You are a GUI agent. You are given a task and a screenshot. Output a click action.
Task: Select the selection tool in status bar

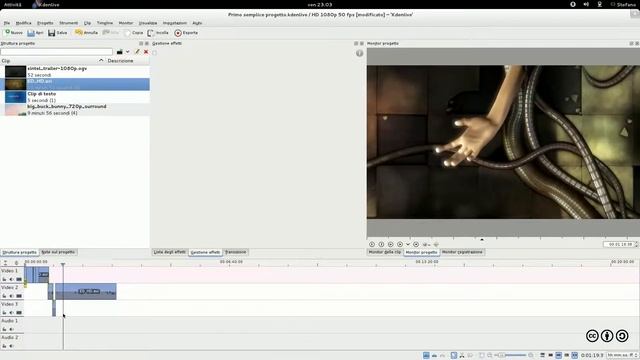click(x=453, y=356)
